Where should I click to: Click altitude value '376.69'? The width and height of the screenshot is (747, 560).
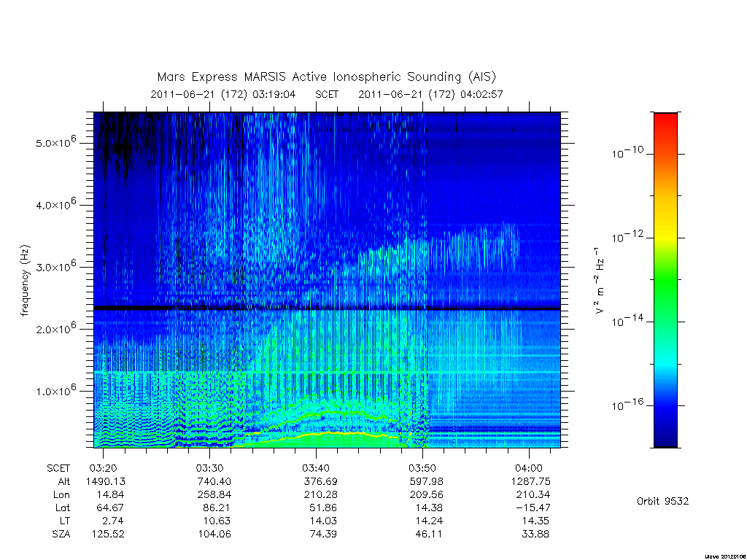(x=321, y=481)
